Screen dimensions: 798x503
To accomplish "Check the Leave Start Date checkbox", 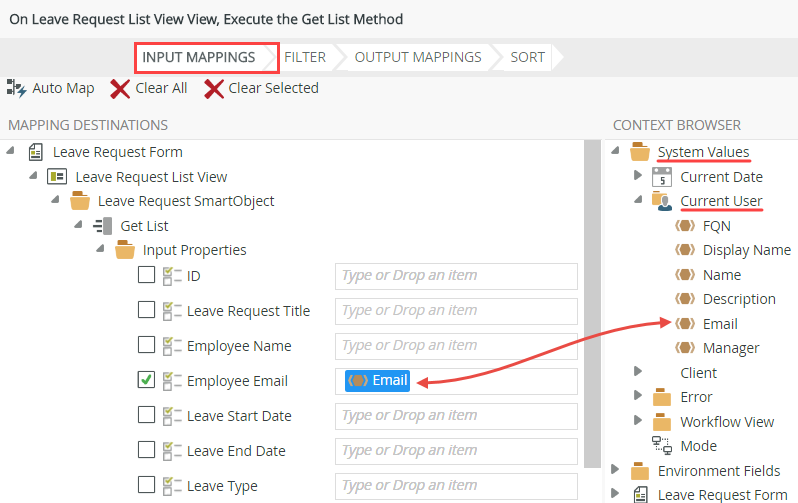I will 147,415.
